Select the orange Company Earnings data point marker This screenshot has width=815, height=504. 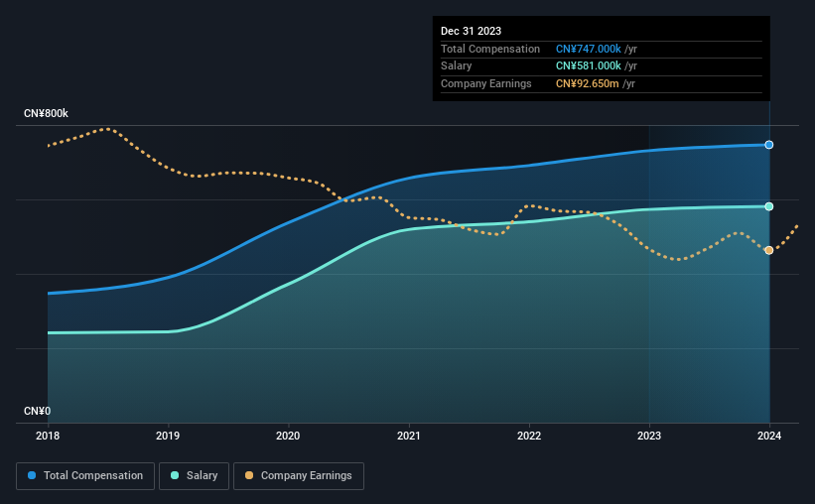768,250
